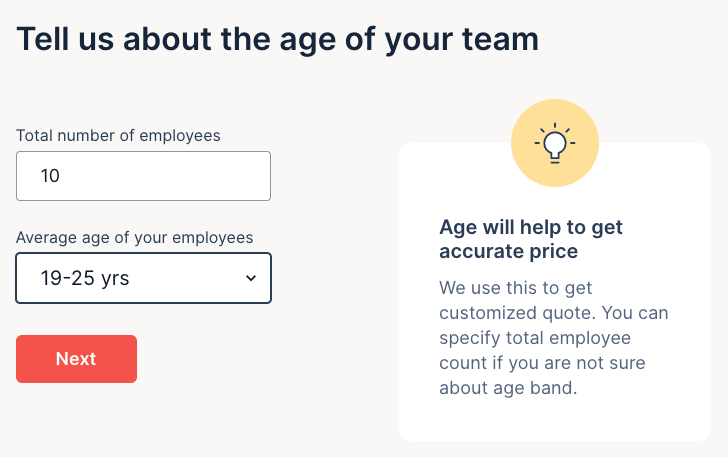728x457 pixels.
Task: Select the '19-25 yrs' value text
Action: click(x=85, y=278)
